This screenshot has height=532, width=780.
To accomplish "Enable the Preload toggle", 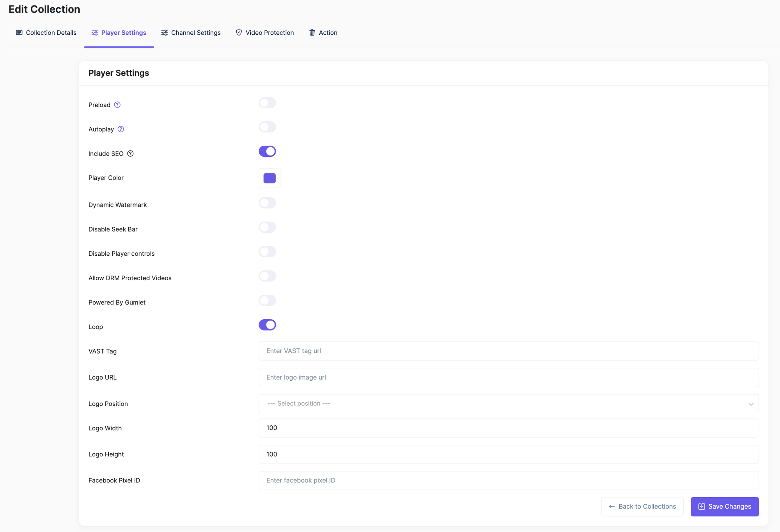I will 267,103.
